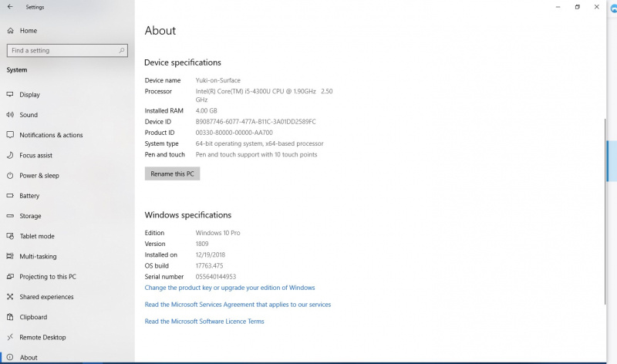Click the Rename this PC button

[172, 174]
